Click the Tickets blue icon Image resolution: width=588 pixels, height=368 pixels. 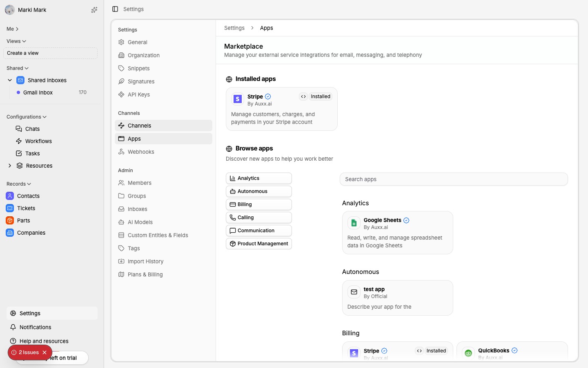[x=10, y=208]
